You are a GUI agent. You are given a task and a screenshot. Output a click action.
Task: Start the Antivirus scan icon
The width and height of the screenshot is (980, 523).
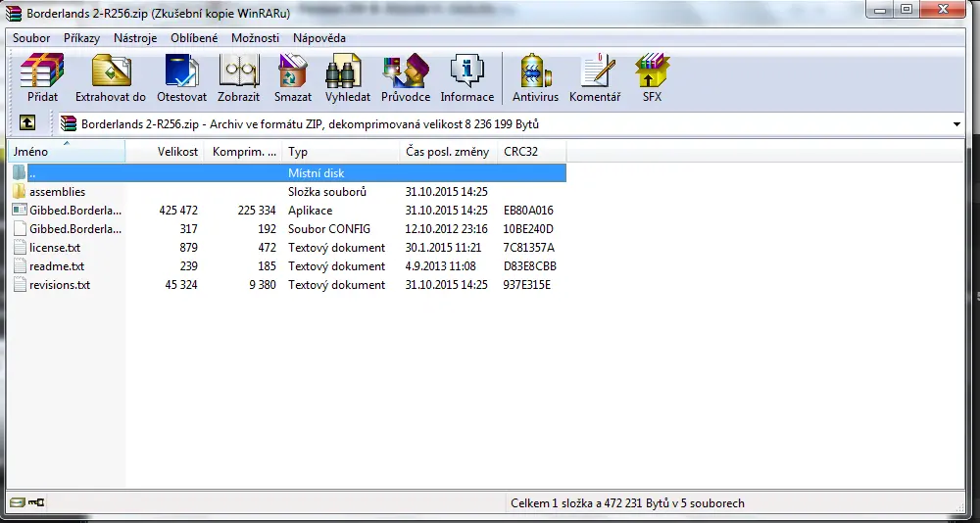pyautogui.click(x=535, y=77)
